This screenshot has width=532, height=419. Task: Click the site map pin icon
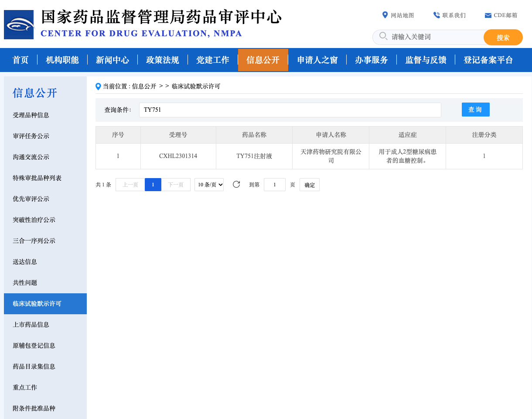pyautogui.click(x=385, y=15)
